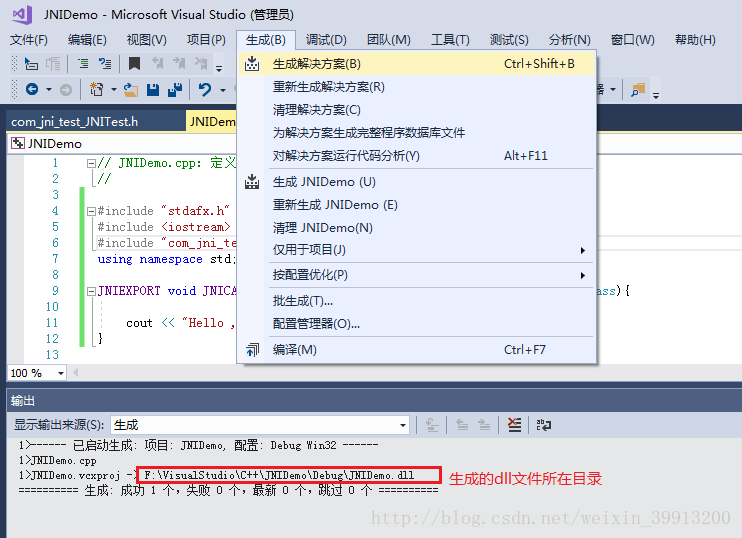Screen dimensions: 742x538
Task: Open the 帮助(H) menu
Action: pos(695,40)
